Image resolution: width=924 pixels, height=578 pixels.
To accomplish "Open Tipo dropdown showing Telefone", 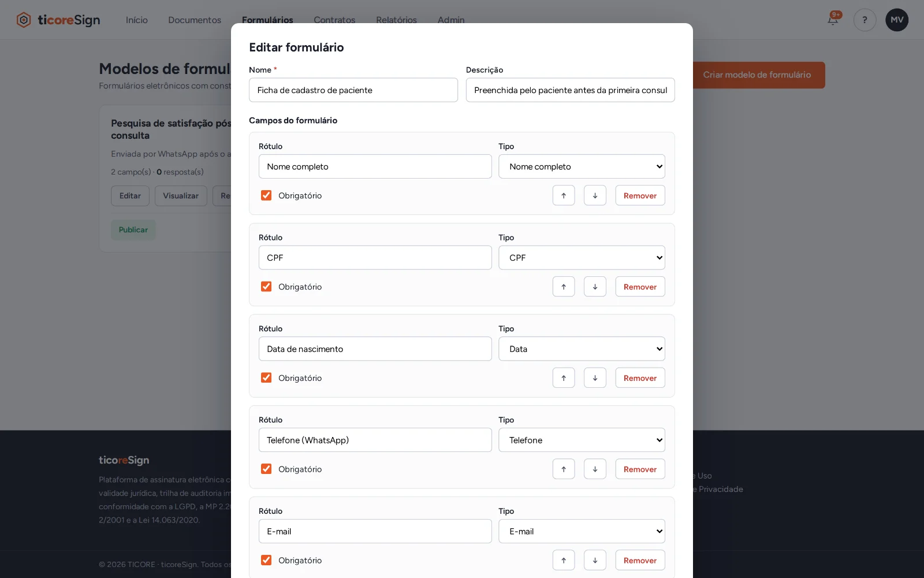I will 582,440.
